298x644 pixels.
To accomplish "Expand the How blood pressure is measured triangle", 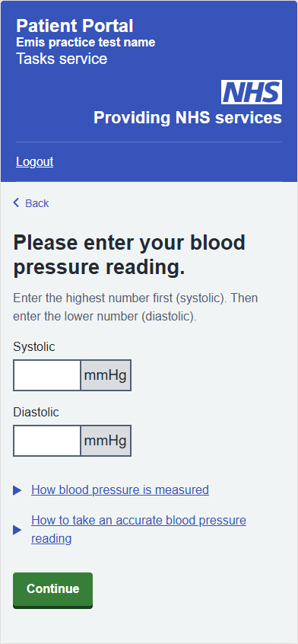I will click(x=17, y=490).
